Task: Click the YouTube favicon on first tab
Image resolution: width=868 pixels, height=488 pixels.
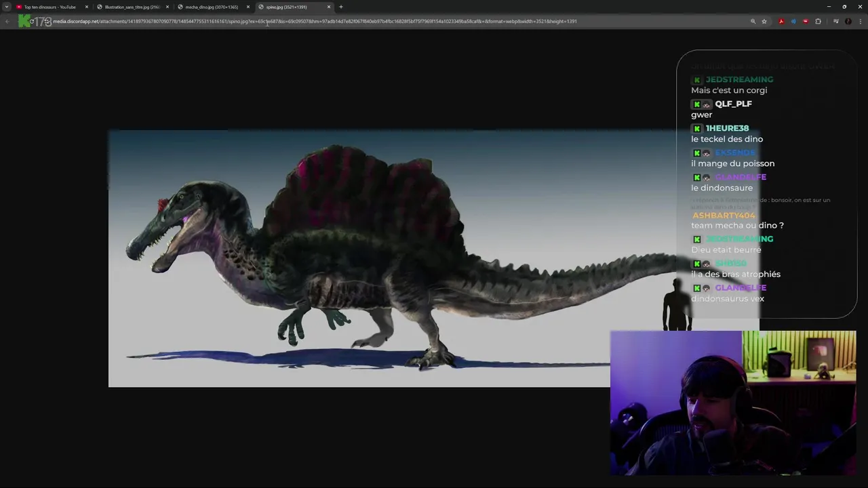Action: [x=19, y=7]
